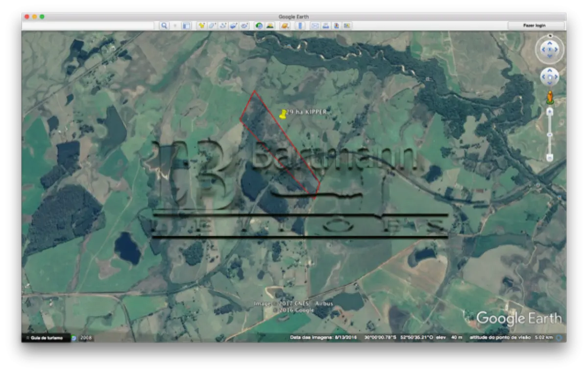Toggle historical imagery clock icon
Image resolution: width=588 pixels, height=373 pixels.
[259, 25]
